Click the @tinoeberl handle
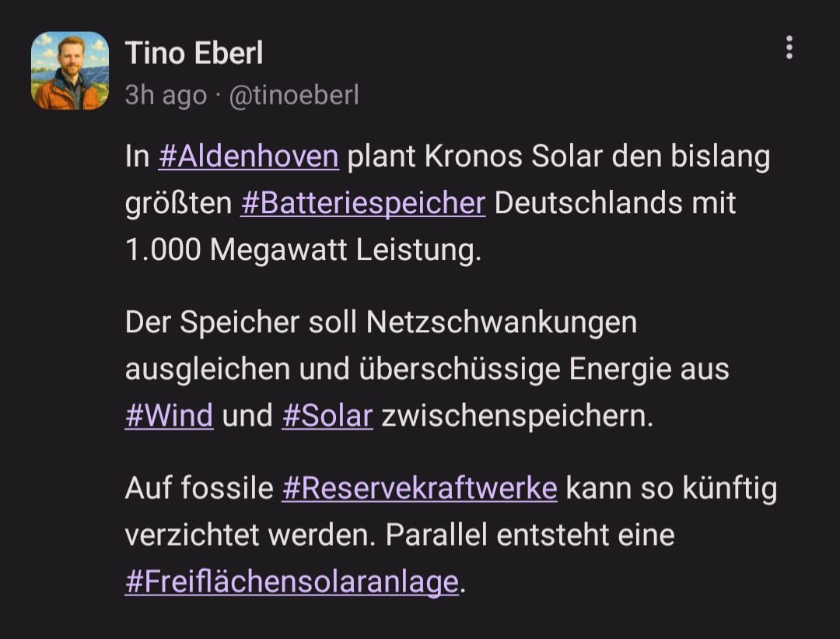Image resolution: width=840 pixels, height=639 pixels. tap(293, 95)
